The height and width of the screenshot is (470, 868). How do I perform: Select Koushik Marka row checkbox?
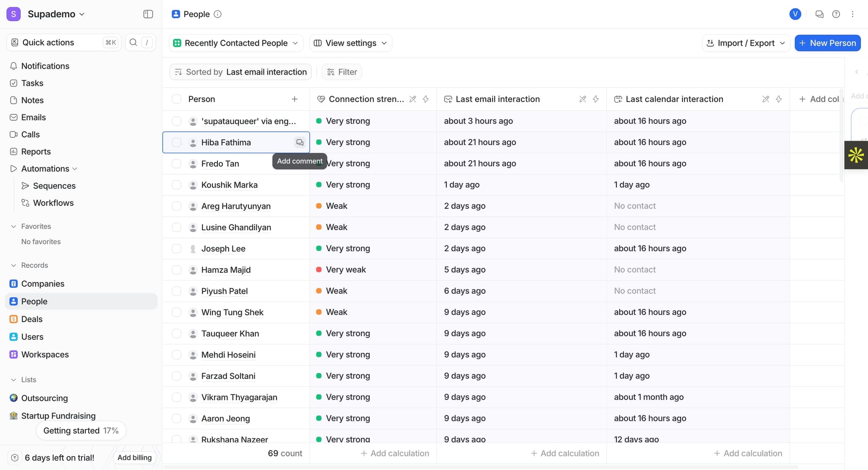(176, 185)
